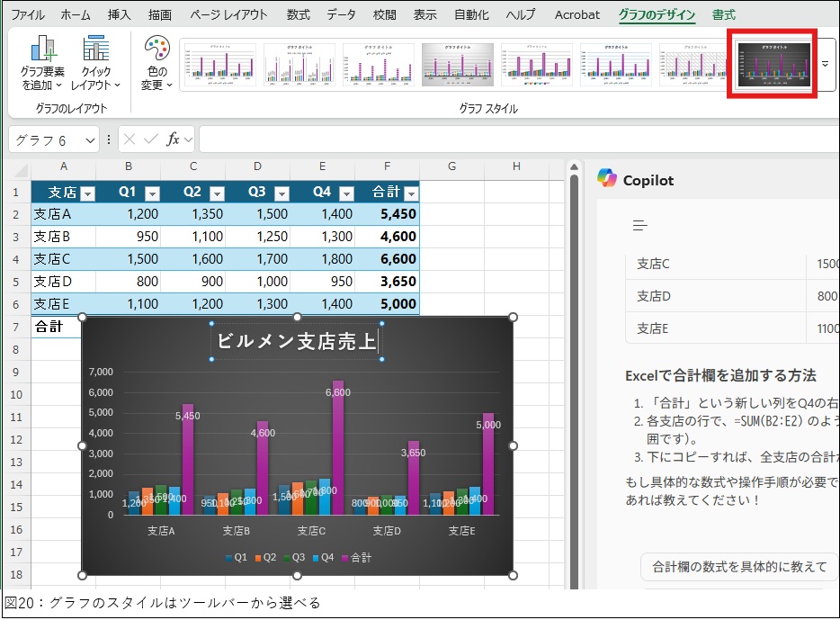Expand the chart styles gallery more arrow
Screen dimensions: 840x620
click(825, 64)
